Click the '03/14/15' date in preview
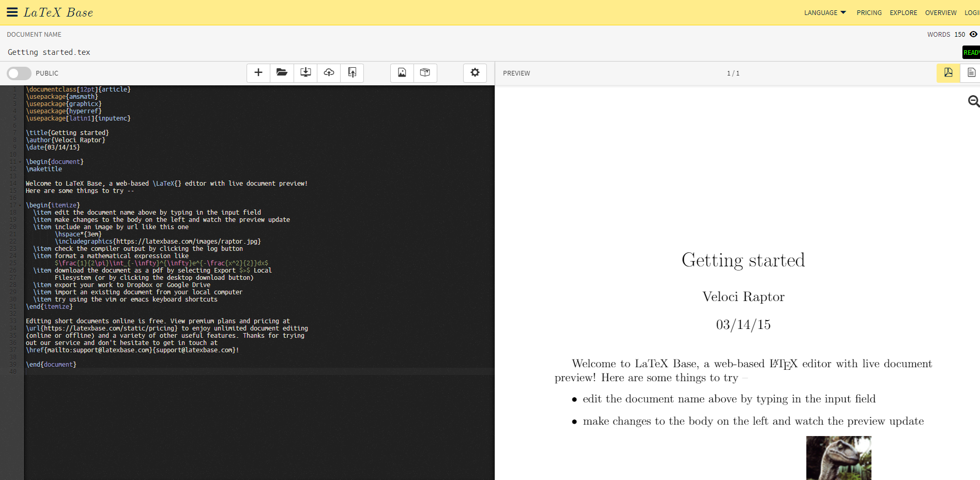The image size is (980, 480). pyautogui.click(x=743, y=325)
